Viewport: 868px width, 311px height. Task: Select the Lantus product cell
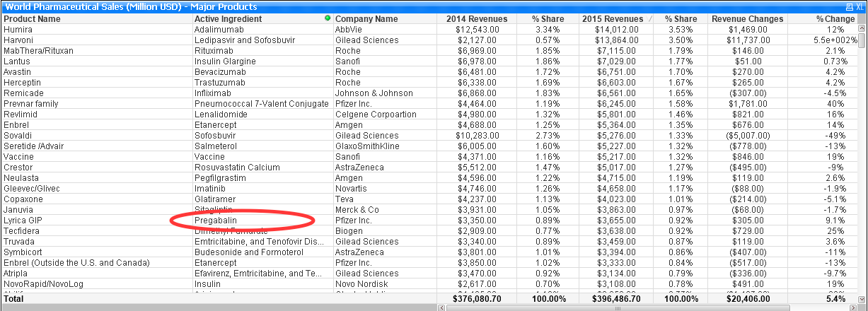[96, 61]
